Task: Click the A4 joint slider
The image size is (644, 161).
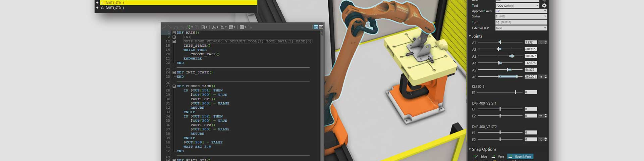Action: (500, 63)
